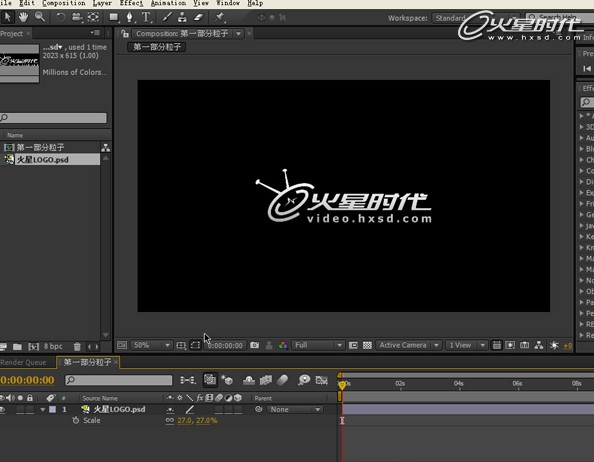Screen dimensions: 594x462
Task: Open the timeline graph editor icon
Action: pyautogui.click(x=322, y=379)
